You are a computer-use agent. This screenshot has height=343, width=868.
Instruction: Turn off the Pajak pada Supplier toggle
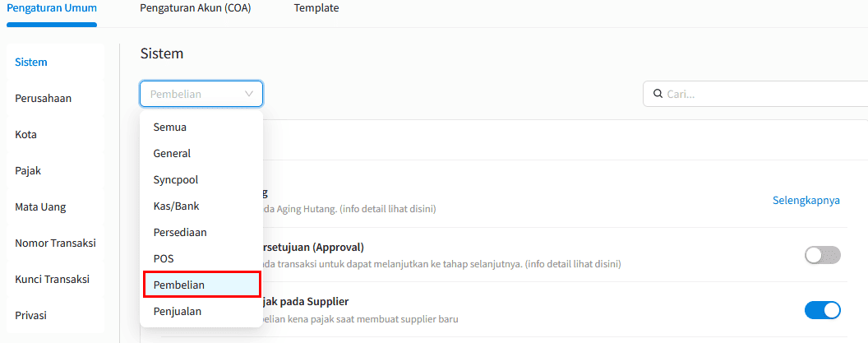pyautogui.click(x=822, y=310)
